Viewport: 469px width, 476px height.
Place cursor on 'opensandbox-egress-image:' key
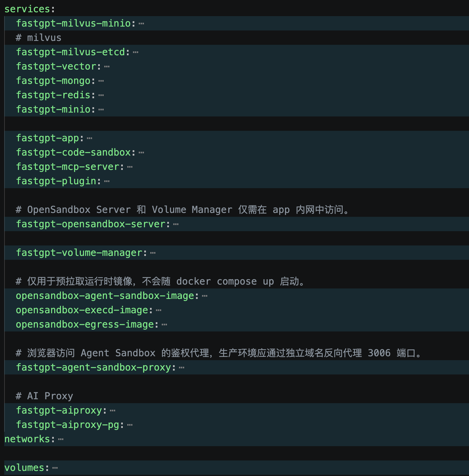(87, 325)
